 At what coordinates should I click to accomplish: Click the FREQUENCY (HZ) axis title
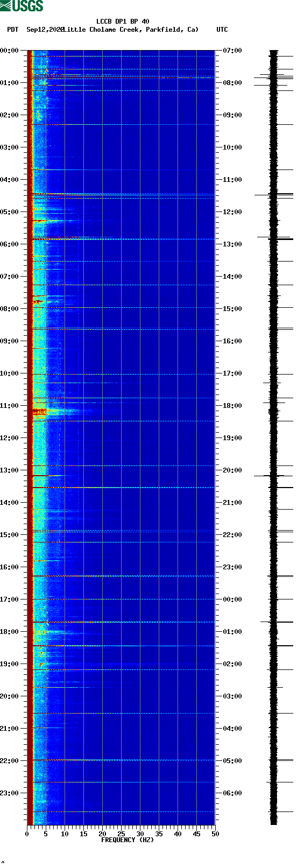pyautogui.click(x=128, y=840)
